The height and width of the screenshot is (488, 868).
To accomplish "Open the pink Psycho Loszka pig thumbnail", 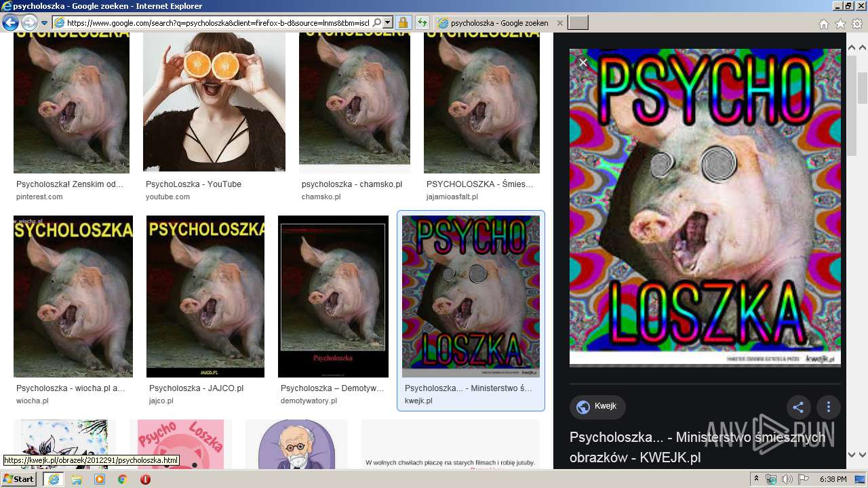I will point(180,444).
